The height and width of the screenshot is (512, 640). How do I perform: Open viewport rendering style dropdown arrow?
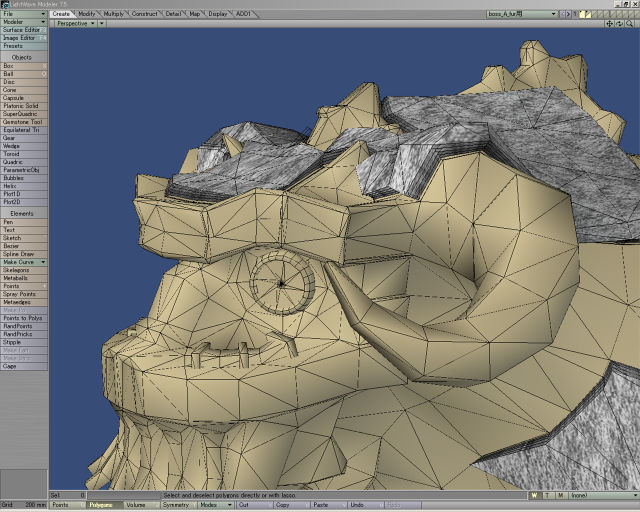click(102, 24)
